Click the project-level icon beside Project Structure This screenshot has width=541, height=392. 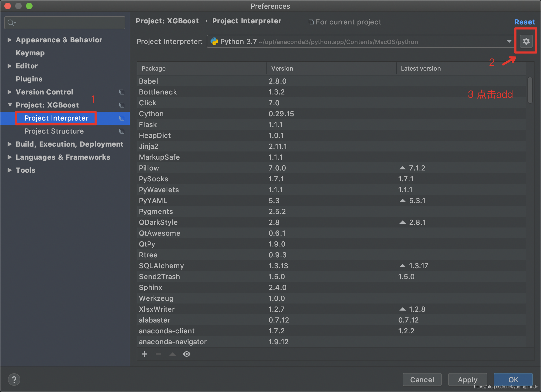pos(122,131)
